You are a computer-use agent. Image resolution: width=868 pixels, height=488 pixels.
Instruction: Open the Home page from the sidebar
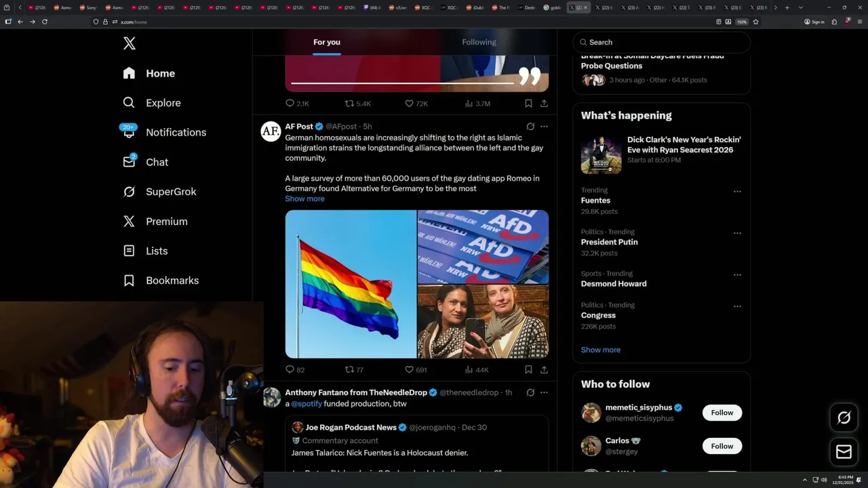[x=149, y=73]
